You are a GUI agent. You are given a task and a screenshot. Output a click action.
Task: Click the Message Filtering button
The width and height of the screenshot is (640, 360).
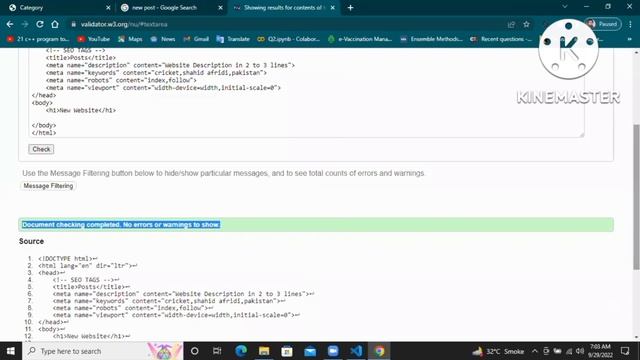click(48, 186)
